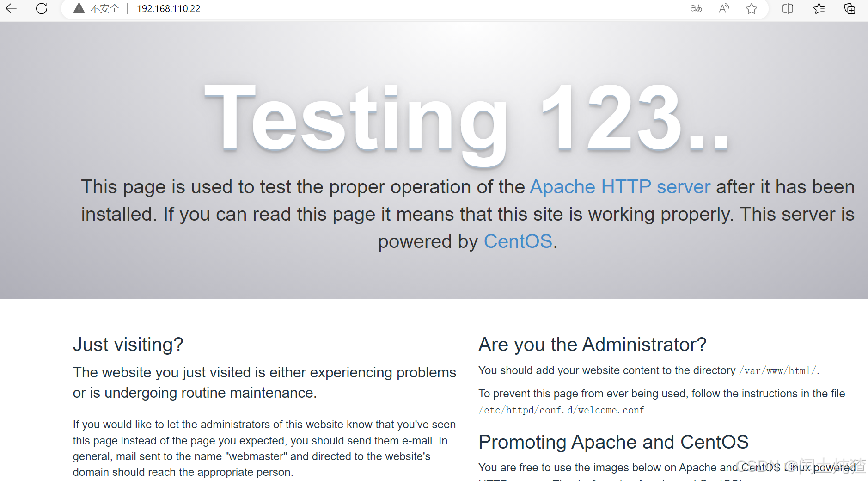Follow the Apache HTTP server link

click(620, 187)
